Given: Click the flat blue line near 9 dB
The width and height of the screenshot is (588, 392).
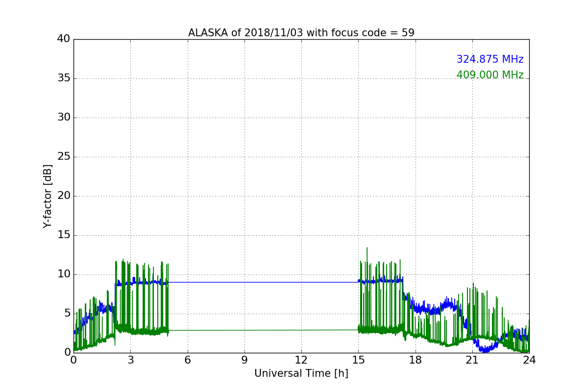Looking at the screenshot, I should coord(264,282).
